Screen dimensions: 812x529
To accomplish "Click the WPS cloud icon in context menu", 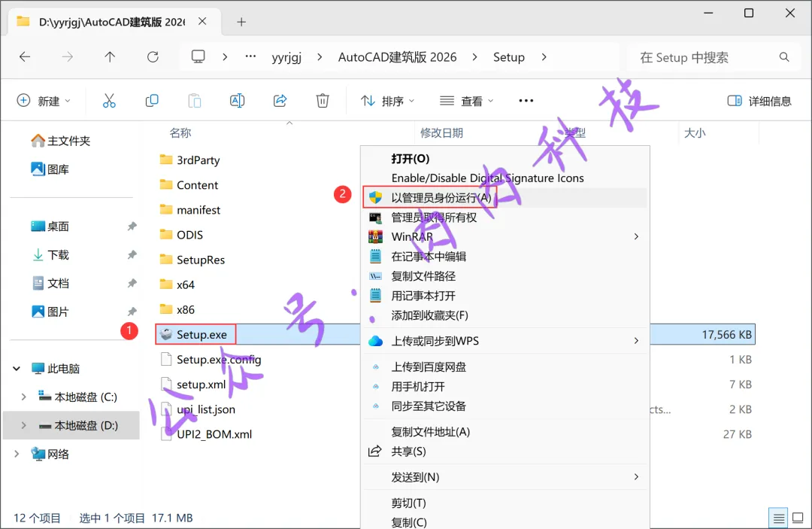I will click(375, 341).
